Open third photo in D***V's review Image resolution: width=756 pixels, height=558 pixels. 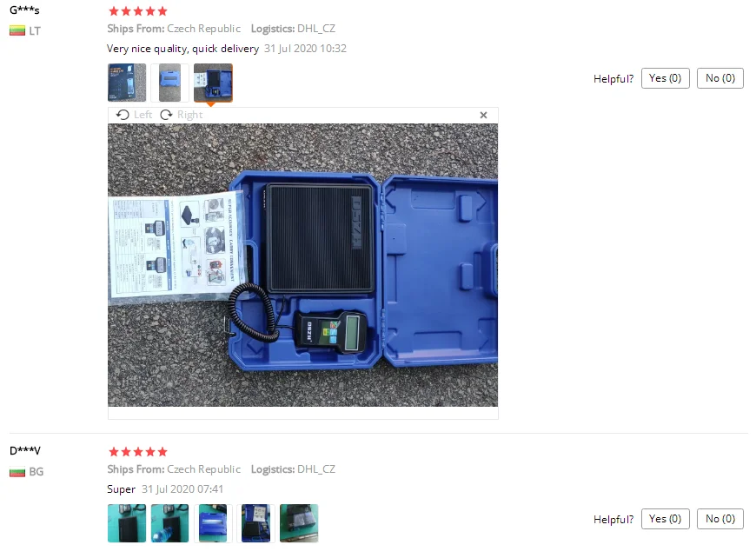coord(213,523)
